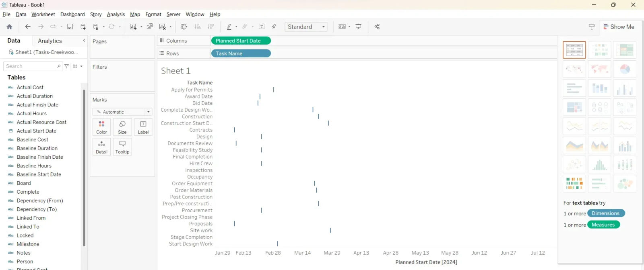Click the Apply for Permits row label
The height and width of the screenshot is (270, 644).
[x=192, y=90]
